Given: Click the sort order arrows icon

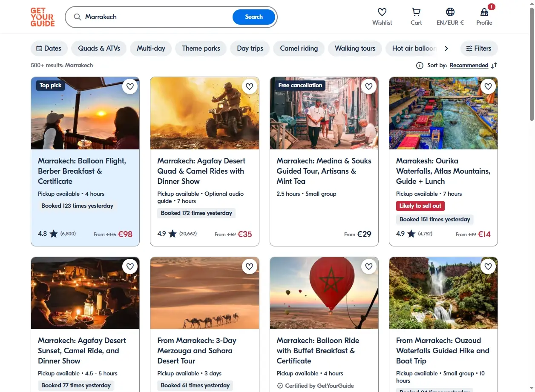Looking at the screenshot, I should click(494, 65).
